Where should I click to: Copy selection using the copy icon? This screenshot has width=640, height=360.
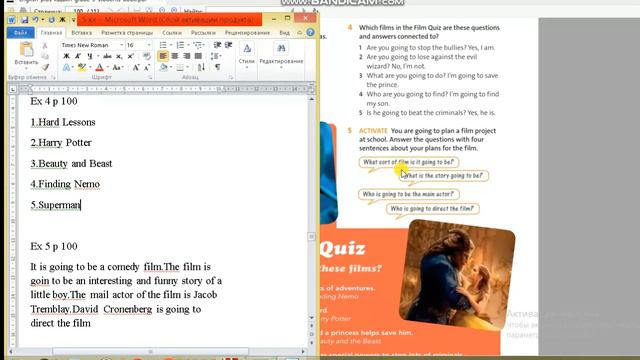(x=45, y=56)
